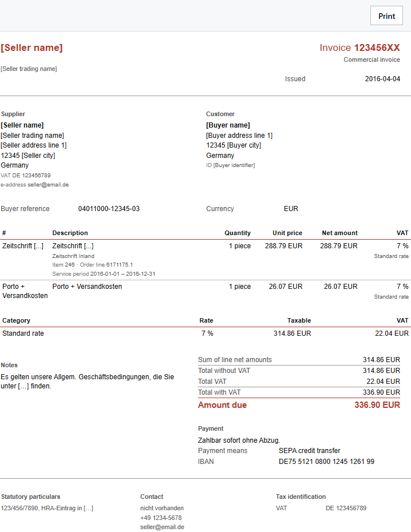411x532 pixels.
Task: Click taxable amount 314.86 EUR in VAT table
Action: pos(292,334)
